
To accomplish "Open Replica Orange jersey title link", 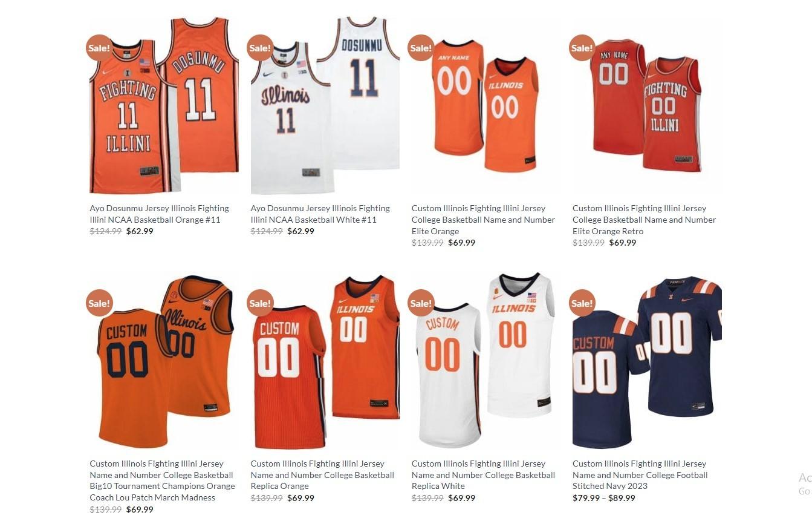I will pos(323,475).
